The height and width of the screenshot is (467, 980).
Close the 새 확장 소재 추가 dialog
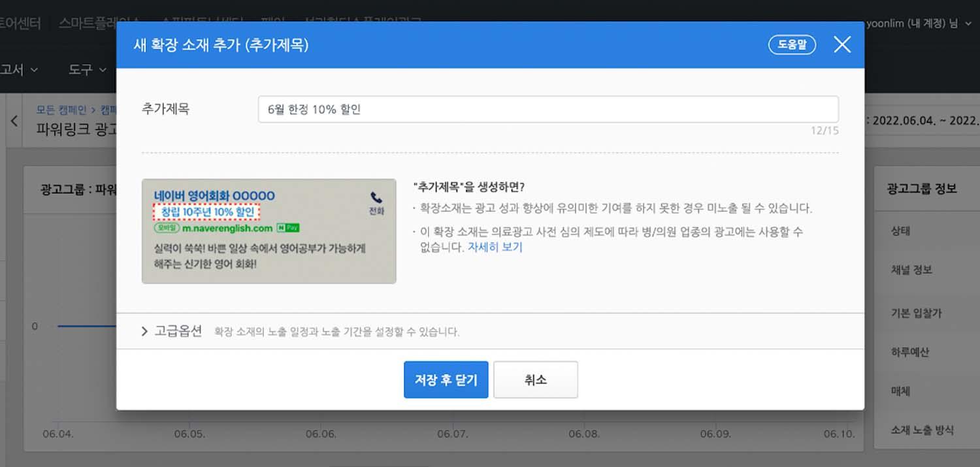[x=842, y=44]
